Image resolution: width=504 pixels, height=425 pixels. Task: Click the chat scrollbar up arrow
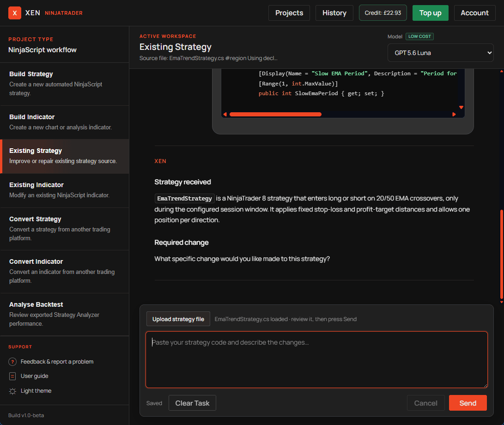tap(501, 71)
